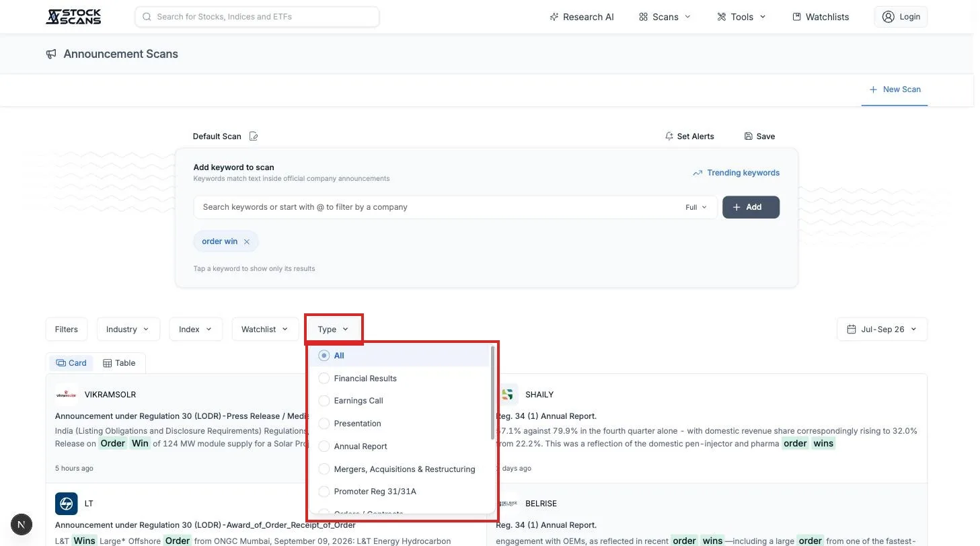Image resolution: width=980 pixels, height=546 pixels.
Task: Open the New Scan tab
Action: 895,89
